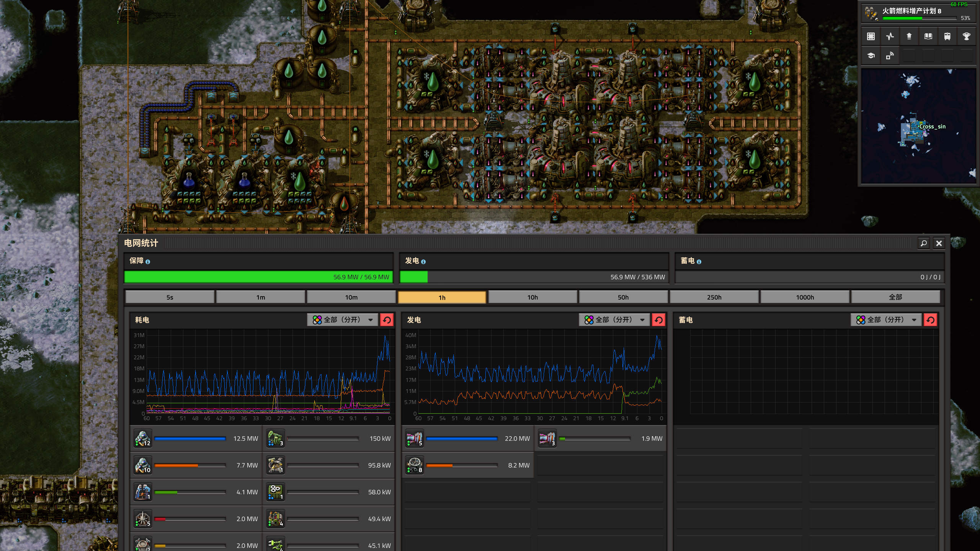Click the generator icon in 8.2 MW row
980x551 pixels.
point(415,465)
